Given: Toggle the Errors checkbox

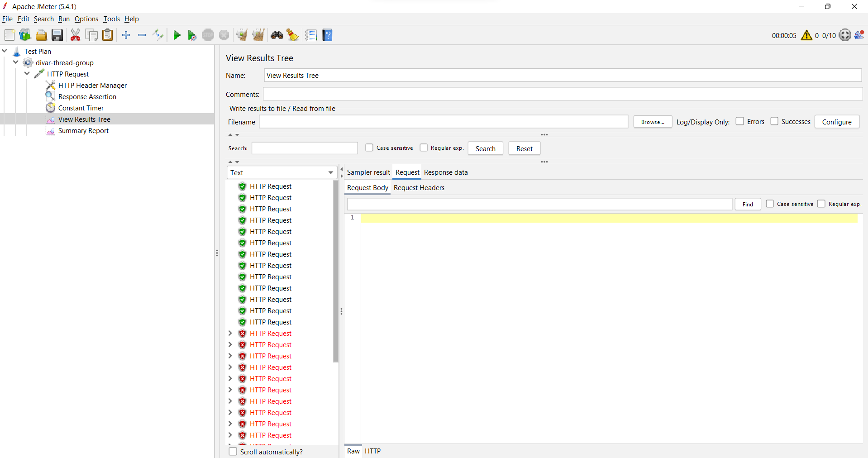Looking at the screenshot, I should (740, 121).
